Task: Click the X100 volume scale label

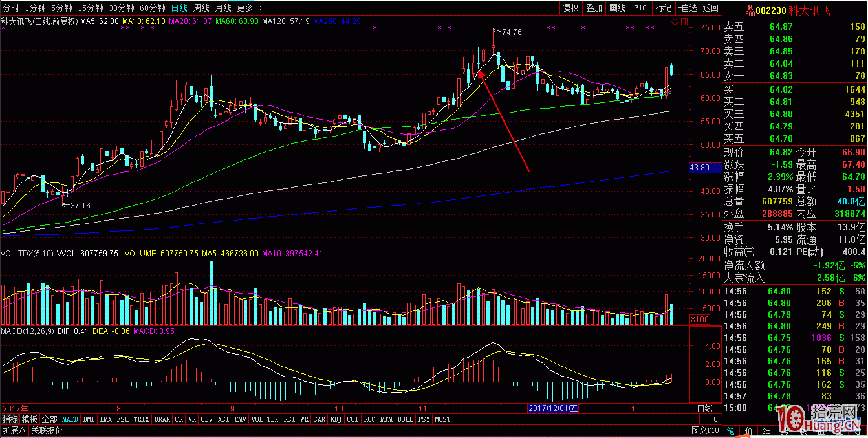Action: click(700, 319)
